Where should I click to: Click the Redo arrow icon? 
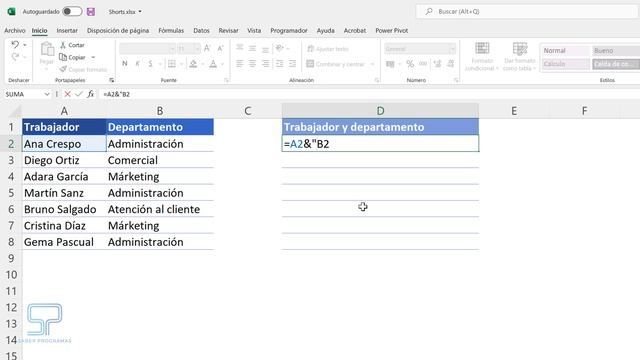click(x=15, y=57)
